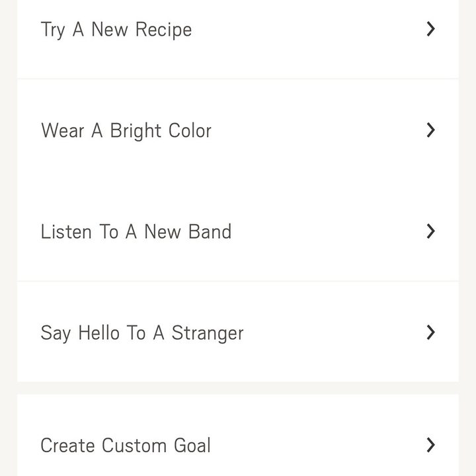
Task: Select the Say Hello To A Stranger goal
Action: click(238, 332)
